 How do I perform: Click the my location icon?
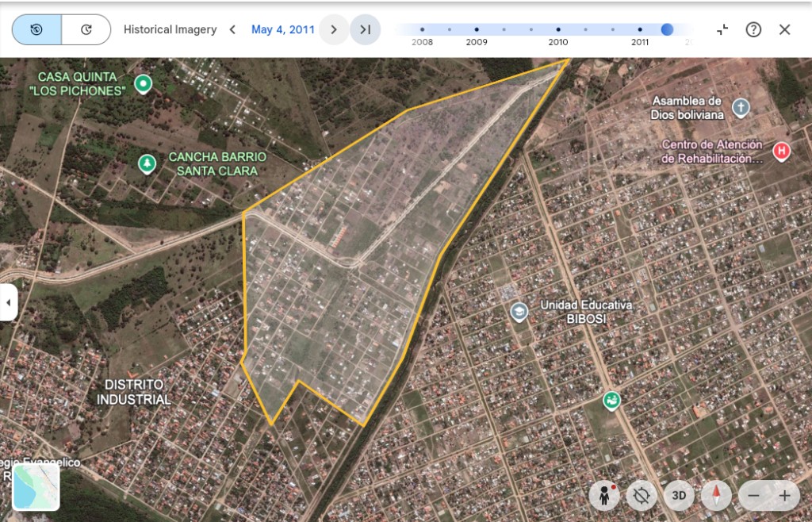[642, 496]
